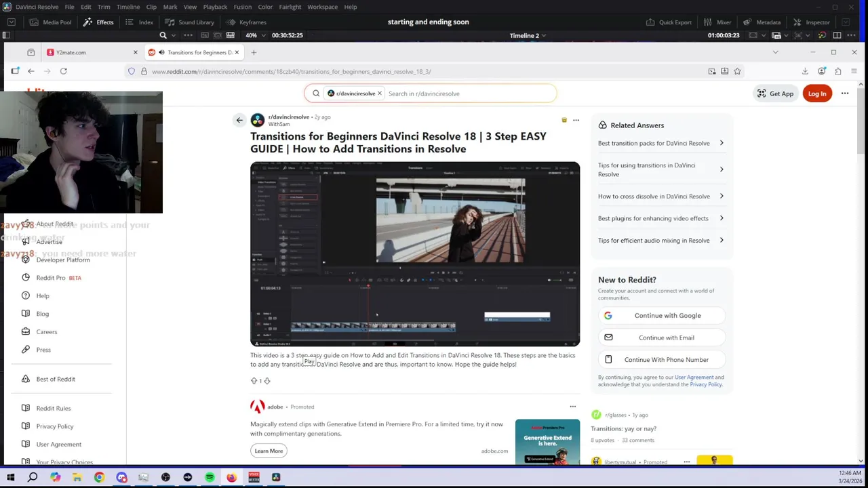This screenshot has width=868, height=488.
Task: Open the post's three-dot overflow menu
Action: 576,120
